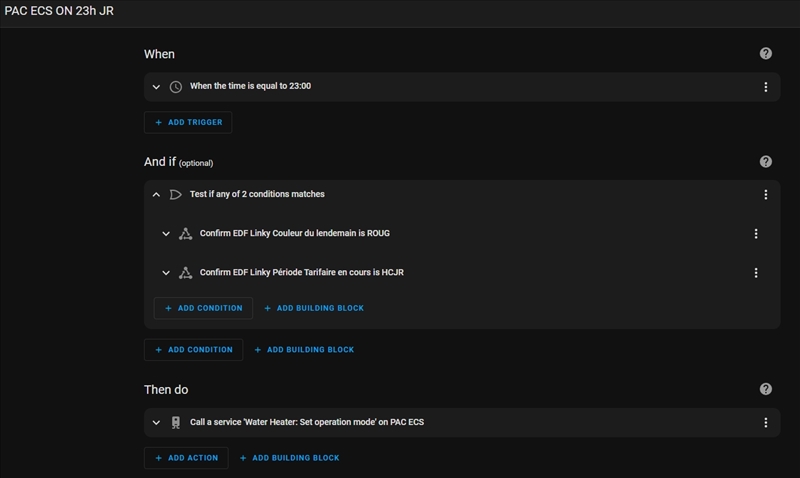The image size is (800, 478).
Task: Add a building block inside the nested block
Action: [314, 308]
